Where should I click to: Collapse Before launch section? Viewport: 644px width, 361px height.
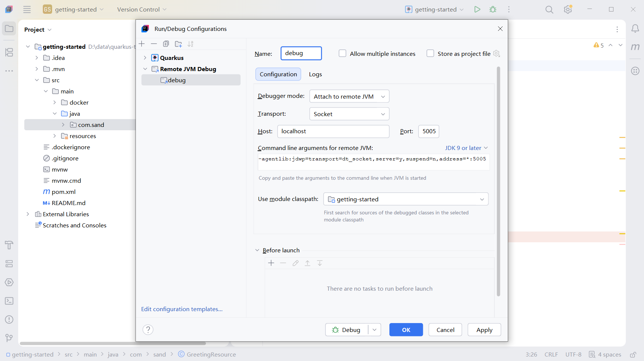[257, 250]
